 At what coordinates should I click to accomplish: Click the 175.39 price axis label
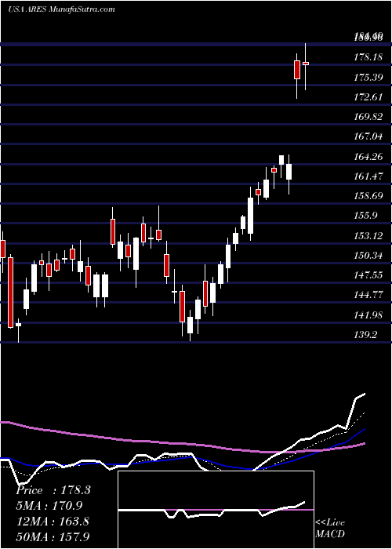point(368,77)
